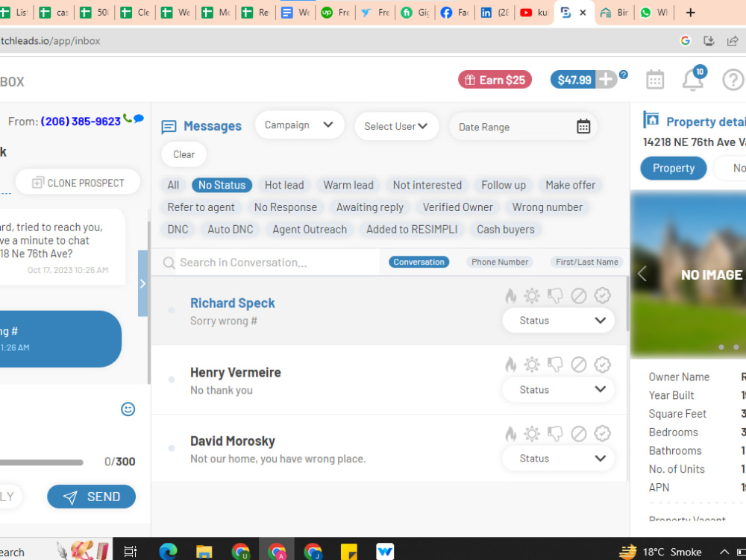The height and width of the screenshot is (560, 746).
Task: Toggle the No Status filter
Action: click(222, 185)
